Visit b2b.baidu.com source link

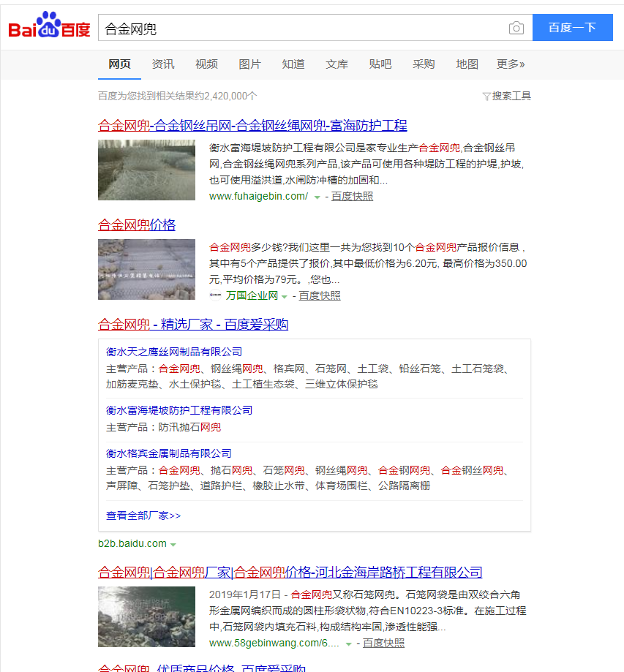(132, 543)
